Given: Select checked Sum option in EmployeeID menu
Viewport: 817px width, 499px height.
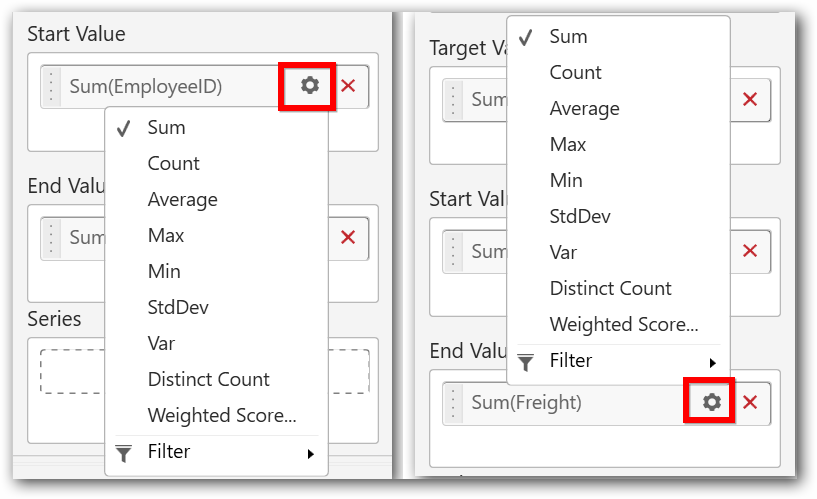Looking at the screenshot, I should [x=166, y=127].
